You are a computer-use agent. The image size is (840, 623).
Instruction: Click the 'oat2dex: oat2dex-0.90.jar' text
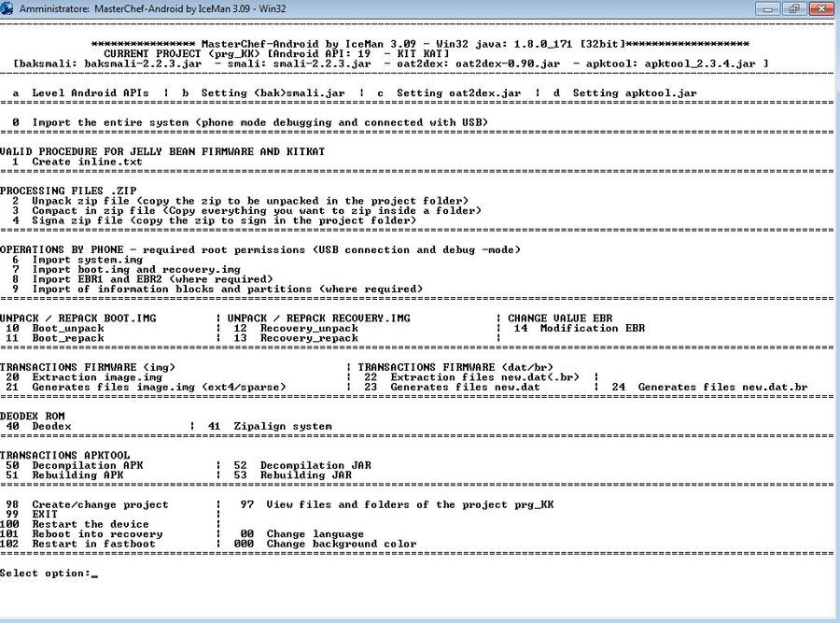[479, 64]
